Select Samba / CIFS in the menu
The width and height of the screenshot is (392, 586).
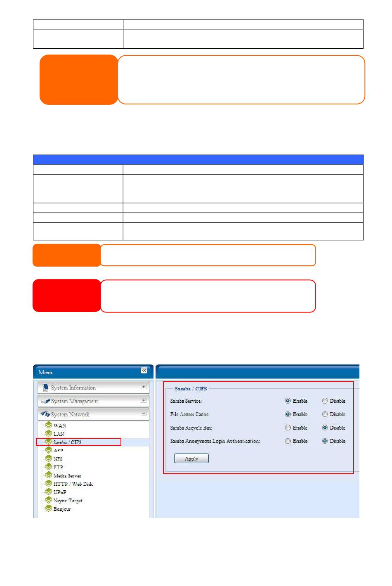[x=67, y=442]
